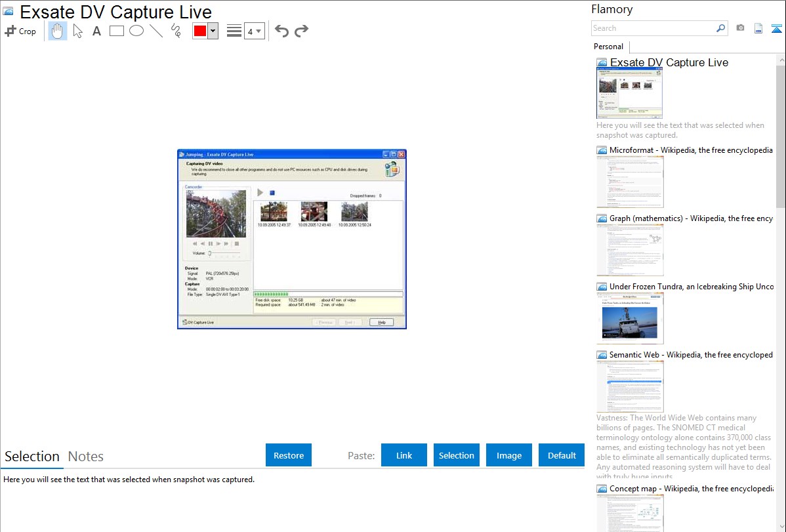Click the Paste Image button
786x532 pixels.
pos(508,455)
